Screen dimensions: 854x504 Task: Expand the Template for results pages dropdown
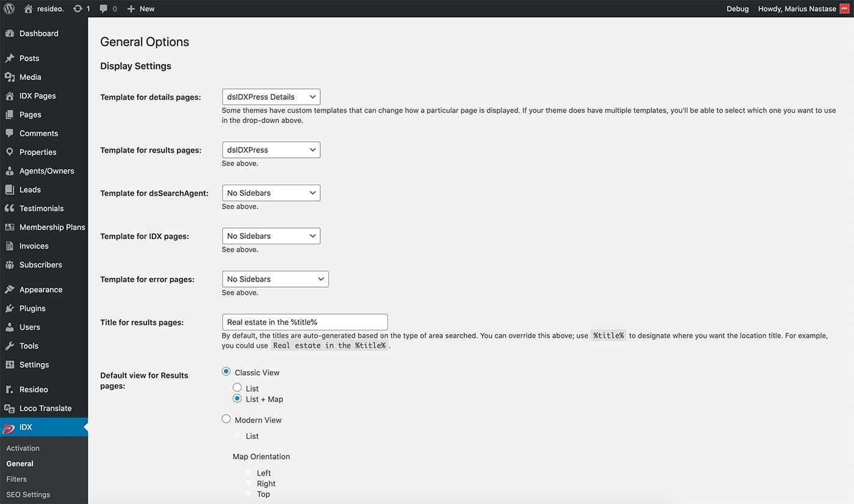pos(271,150)
